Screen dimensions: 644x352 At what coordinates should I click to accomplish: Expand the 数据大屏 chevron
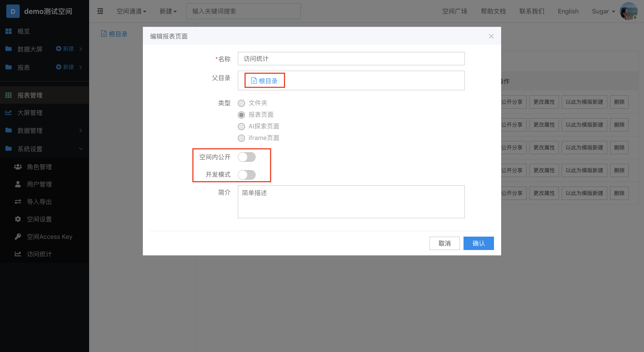tap(81, 49)
